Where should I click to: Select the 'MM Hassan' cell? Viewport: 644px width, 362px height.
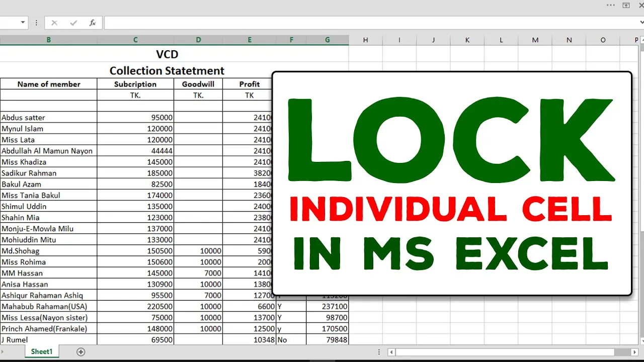point(49,273)
